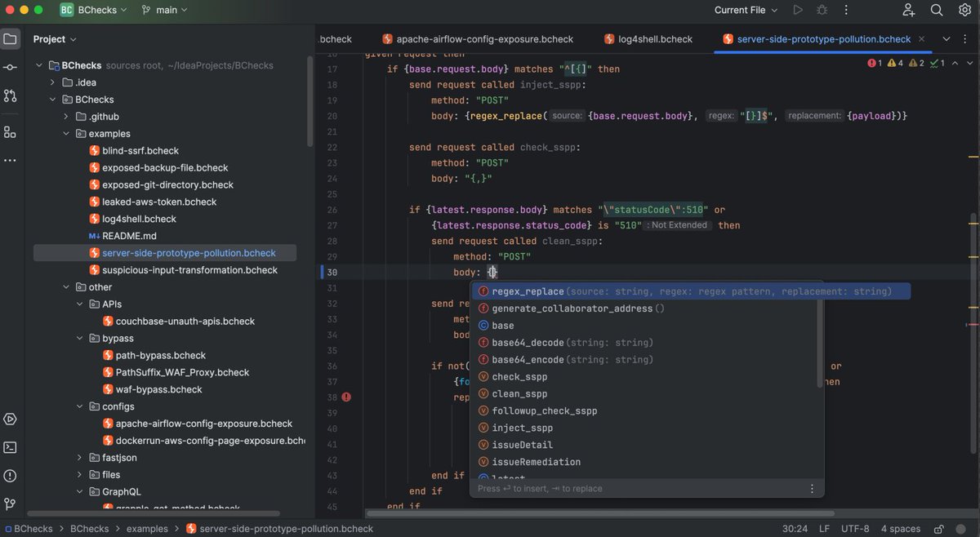Click the 30:24 caret position indicator
Screen dimensions: 980x537
click(x=795, y=529)
